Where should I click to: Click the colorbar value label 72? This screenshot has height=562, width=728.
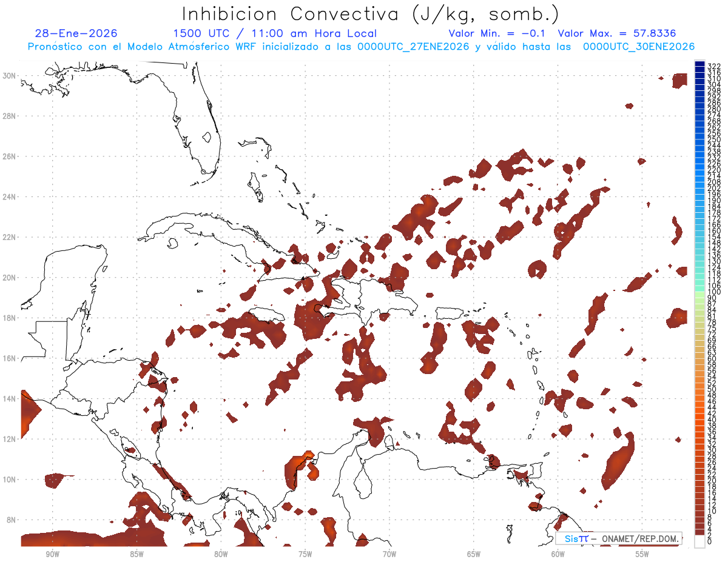(712, 334)
